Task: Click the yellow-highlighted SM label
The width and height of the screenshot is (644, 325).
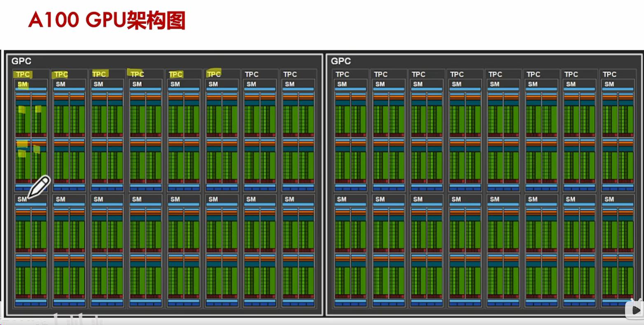Action: point(23,84)
